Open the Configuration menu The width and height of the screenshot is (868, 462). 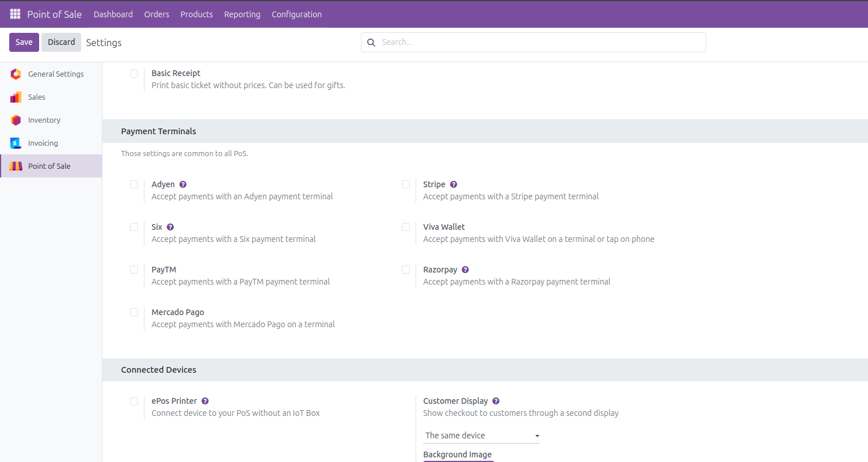pyautogui.click(x=296, y=14)
